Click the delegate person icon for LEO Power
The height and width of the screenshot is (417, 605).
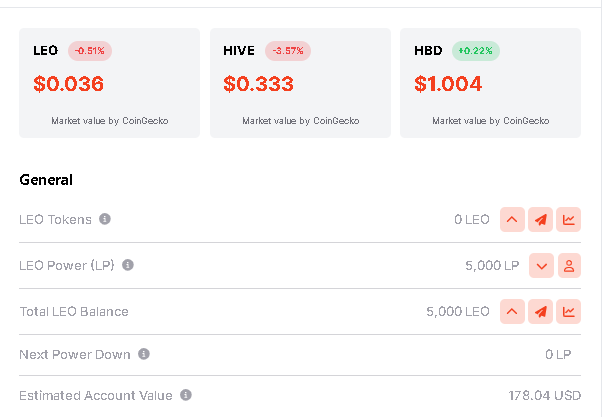click(569, 265)
